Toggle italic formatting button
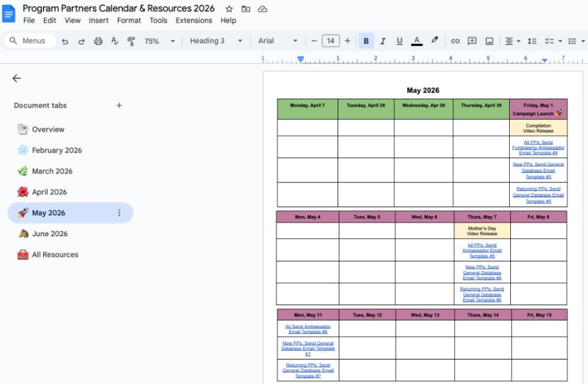This screenshot has height=384, width=588. (x=382, y=41)
